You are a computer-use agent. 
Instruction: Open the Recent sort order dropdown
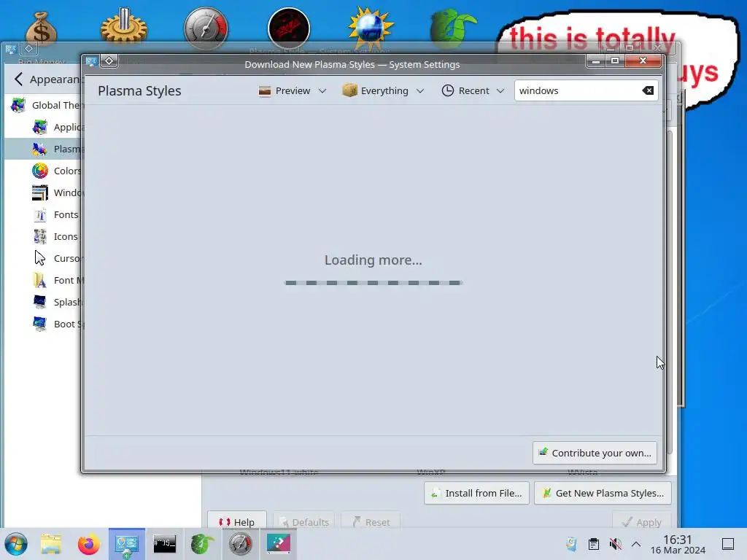click(x=473, y=90)
